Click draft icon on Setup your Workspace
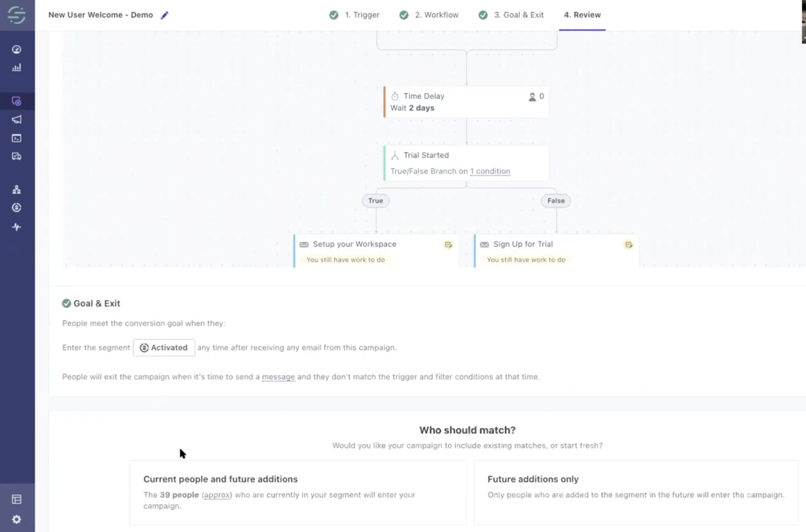This screenshot has width=806, height=532. (x=448, y=245)
